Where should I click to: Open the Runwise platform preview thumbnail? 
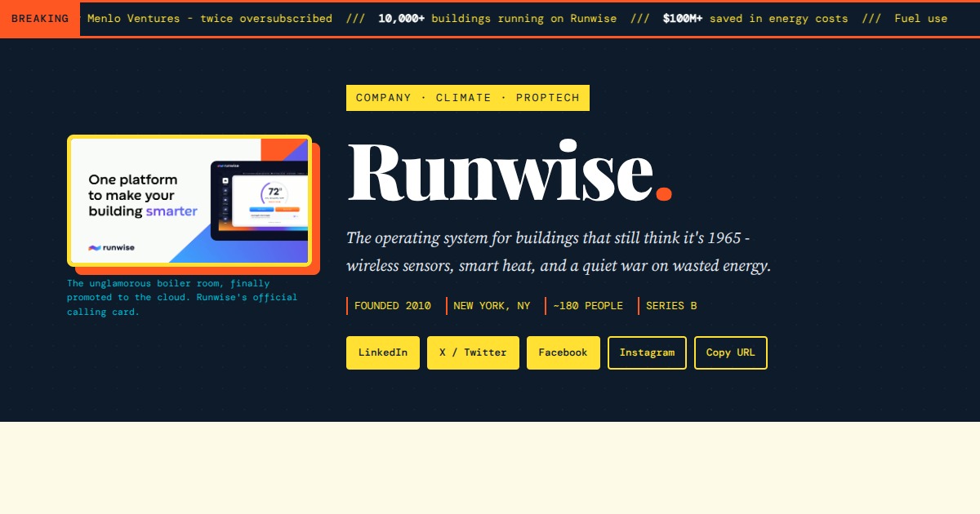tap(189, 201)
